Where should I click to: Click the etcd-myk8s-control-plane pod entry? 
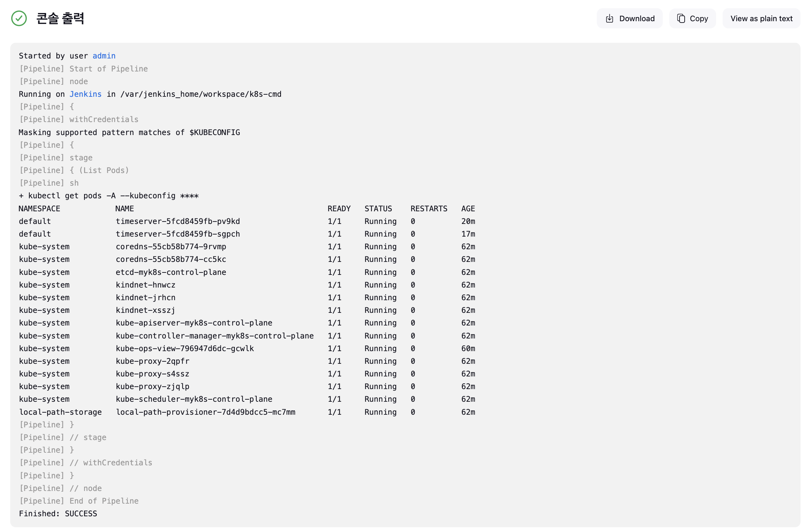(171, 272)
